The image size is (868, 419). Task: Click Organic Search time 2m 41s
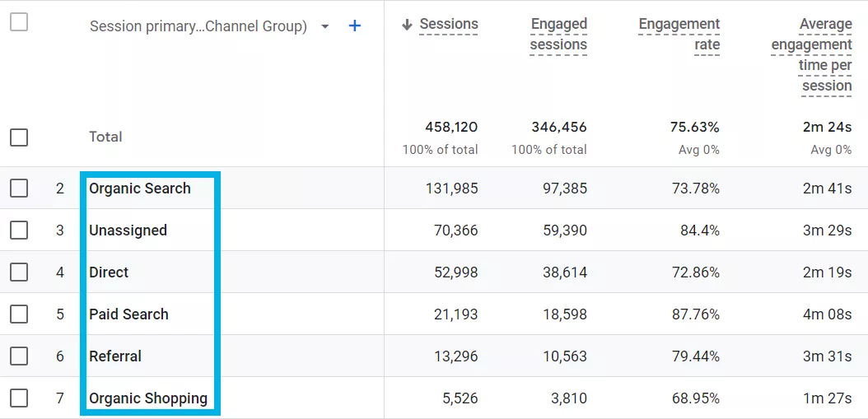pyautogui.click(x=827, y=189)
